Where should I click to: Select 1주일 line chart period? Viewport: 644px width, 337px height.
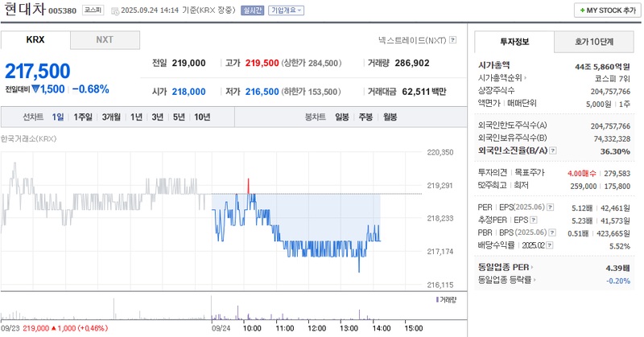[83, 117]
